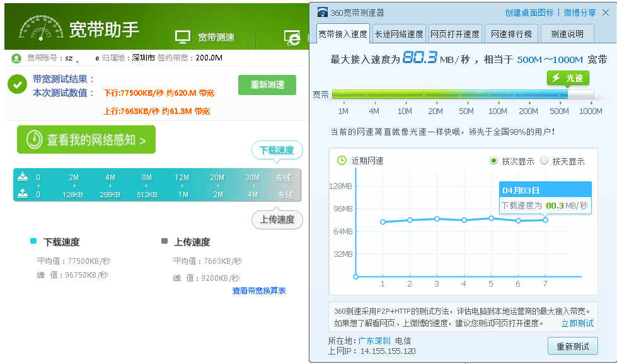
Task: Click the download peak value 96750KB/秒
Action: (x=86, y=275)
